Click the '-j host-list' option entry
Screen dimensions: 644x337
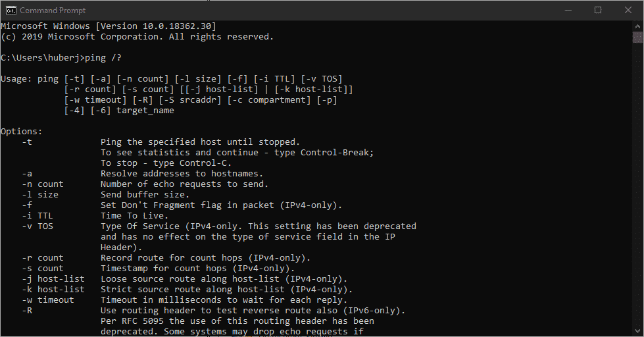click(53, 279)
